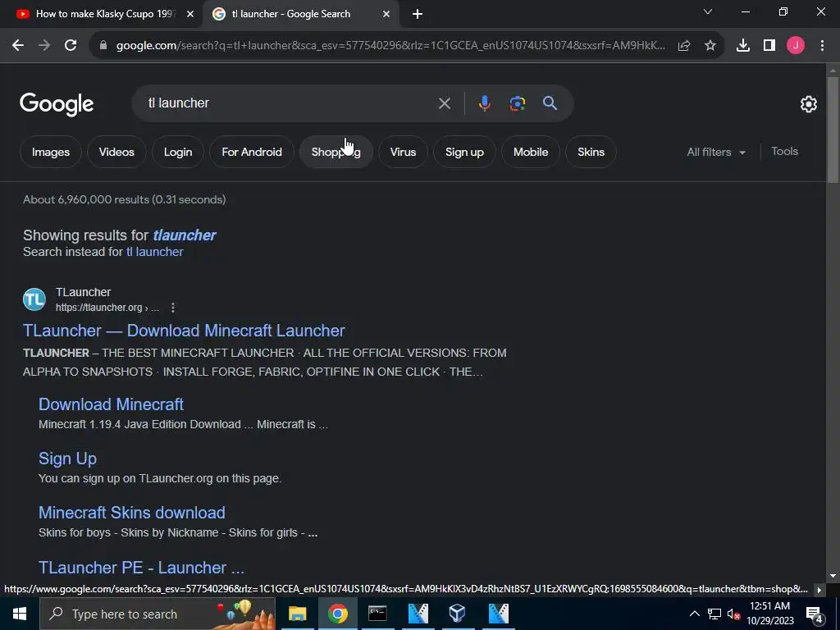The image size is (840, 630).
Task: Click the tl launcher search input field
Action: pyautogui.click(x=290, y=103)
